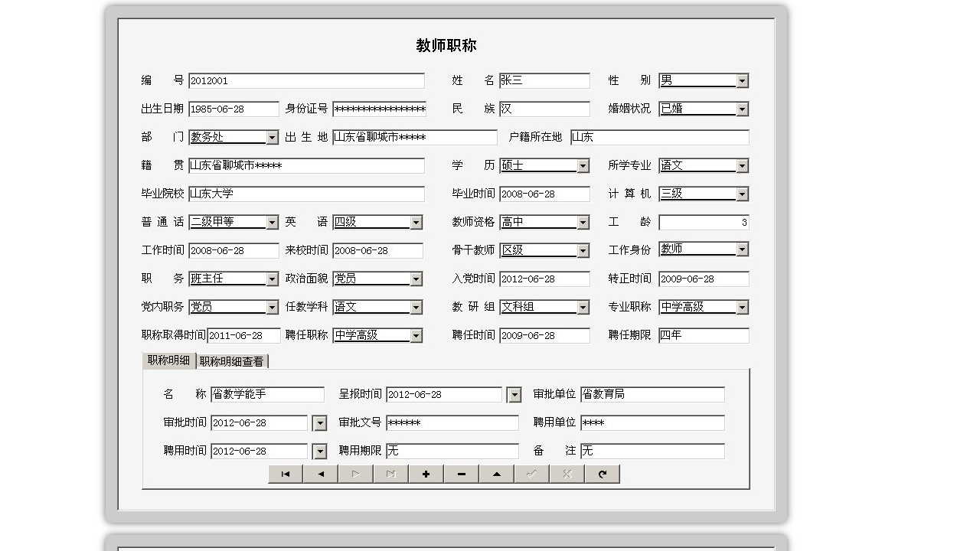
Task: Edit the record using the triangle icon
Action: point(495,474)
